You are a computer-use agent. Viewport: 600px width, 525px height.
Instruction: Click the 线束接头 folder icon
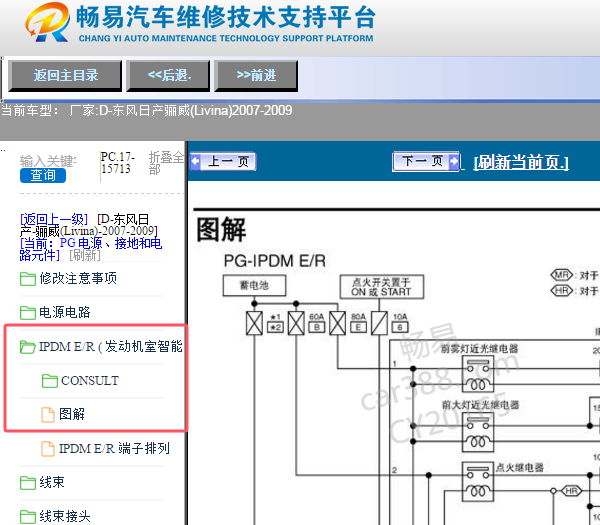point(28,517)
